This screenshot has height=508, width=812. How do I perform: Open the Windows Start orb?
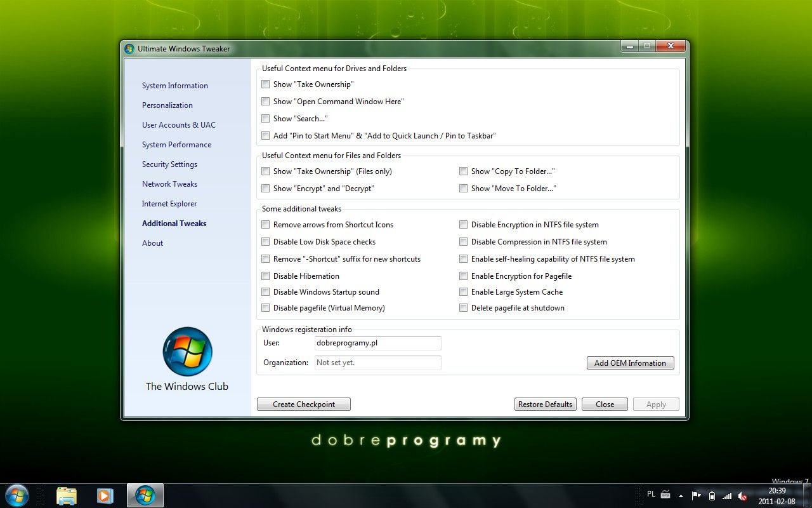click(x=17, y=495)
